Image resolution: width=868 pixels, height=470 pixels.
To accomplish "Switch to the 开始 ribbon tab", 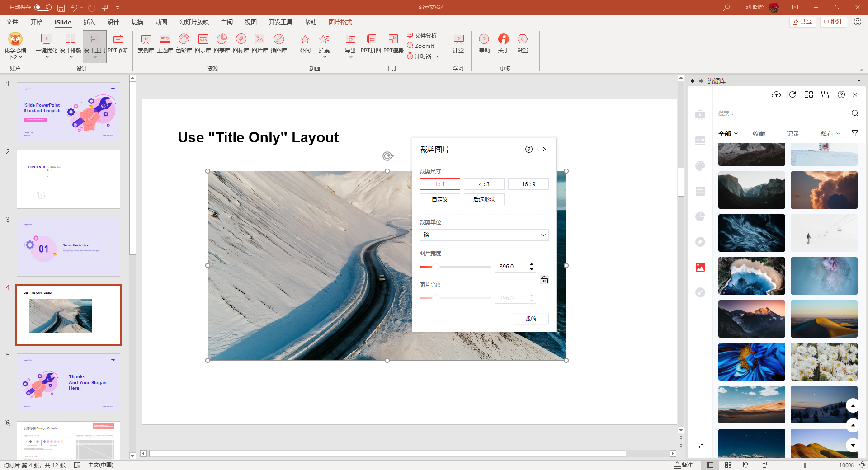I will pyautogui.click(x=37, y=22).
